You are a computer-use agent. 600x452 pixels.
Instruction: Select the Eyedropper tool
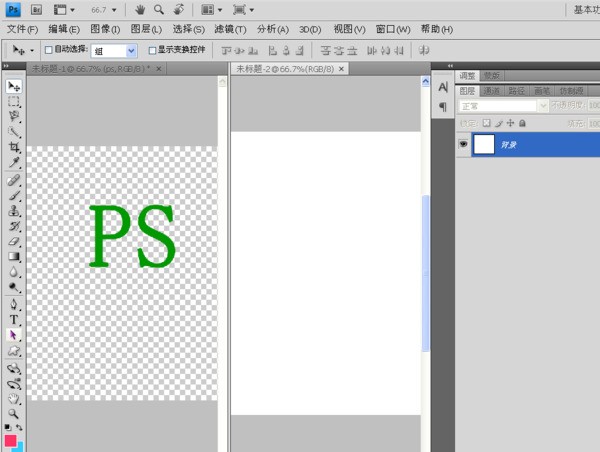(14, 162)
